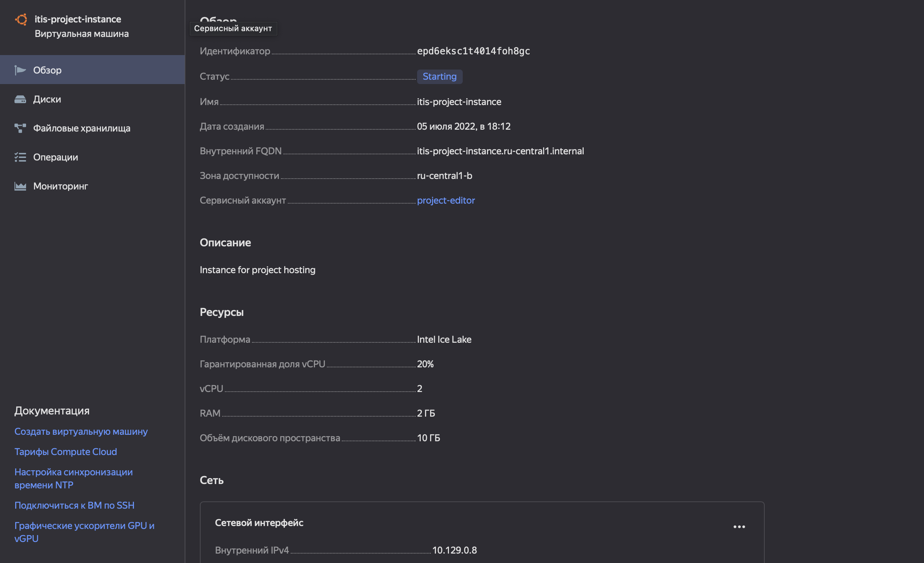This screenshot has width=924, height=563.
Task: Click the flag icon next to Обзор
Action: (20, 70)
